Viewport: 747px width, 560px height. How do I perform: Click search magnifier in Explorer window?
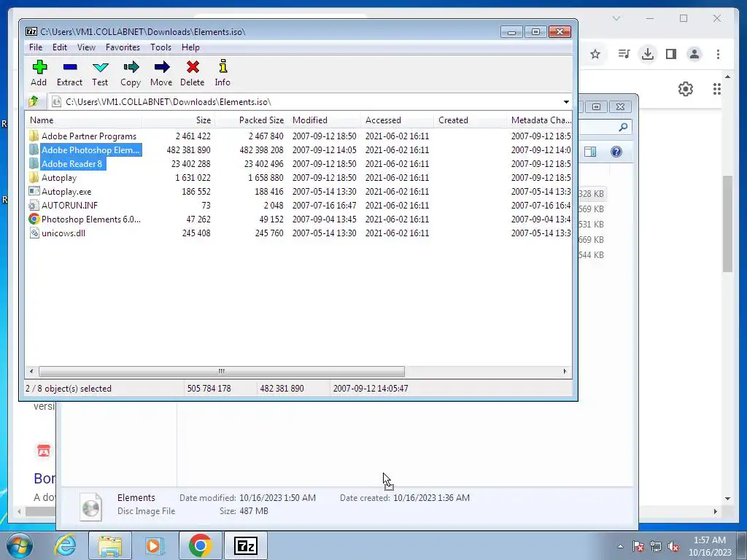point(623,127)
